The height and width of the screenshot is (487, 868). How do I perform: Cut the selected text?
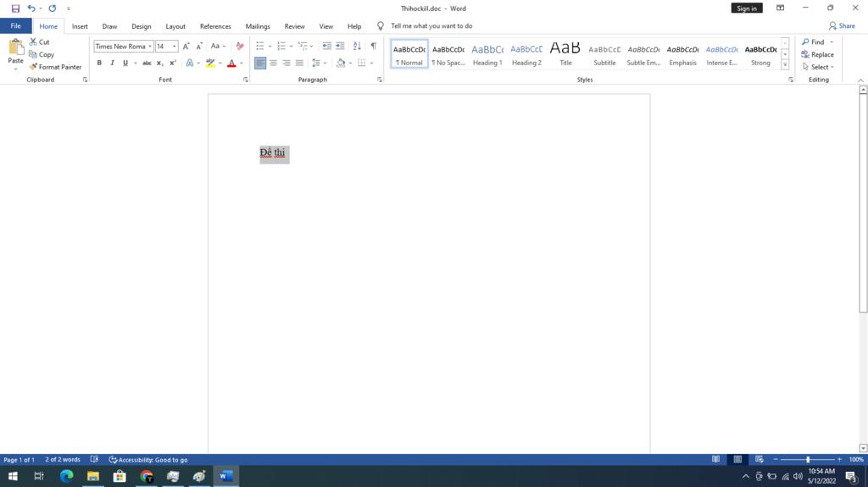(39, 42)
